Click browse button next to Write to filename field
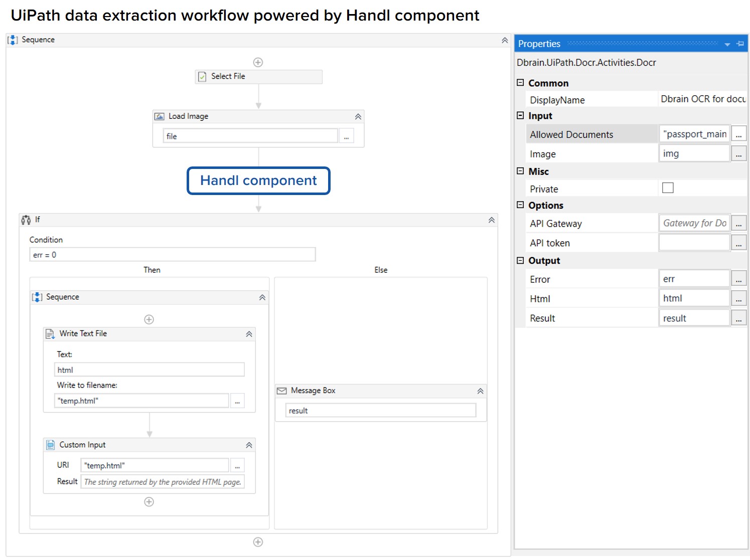750x560 pixels. click(x=237, y=401)
